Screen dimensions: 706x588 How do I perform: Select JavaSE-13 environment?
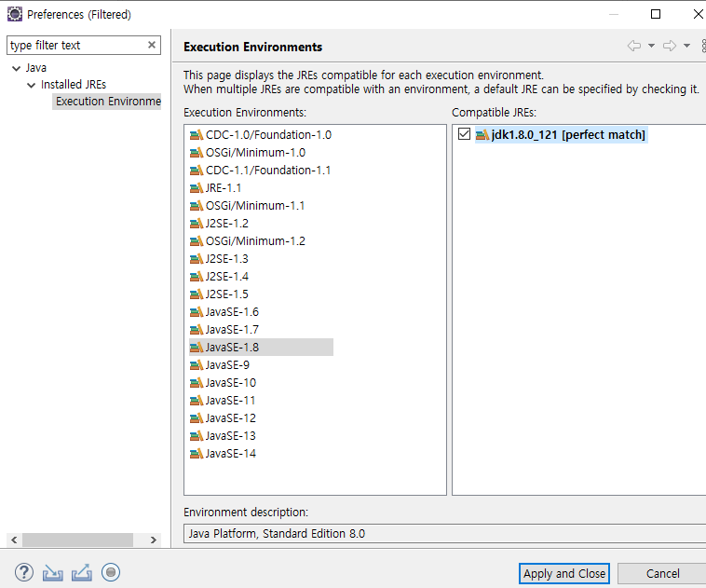coord(223,436)
